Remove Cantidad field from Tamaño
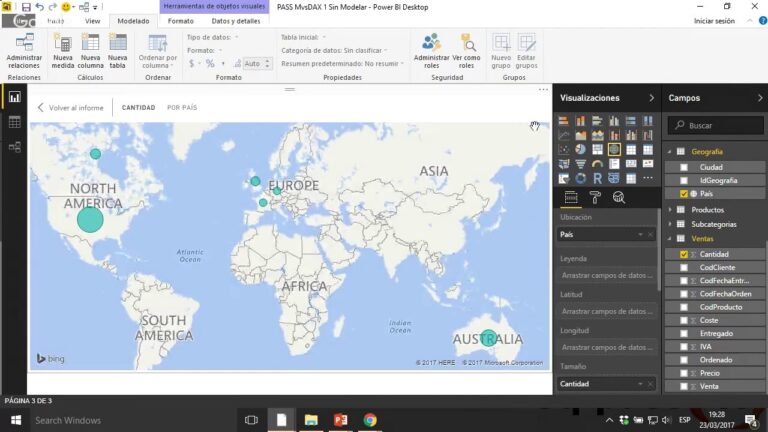Viewport: 768px width, 432px height. (x=650, y=384)
